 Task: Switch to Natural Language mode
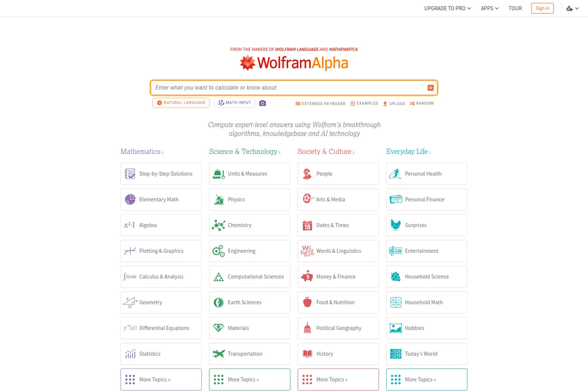tap(181, 102)
